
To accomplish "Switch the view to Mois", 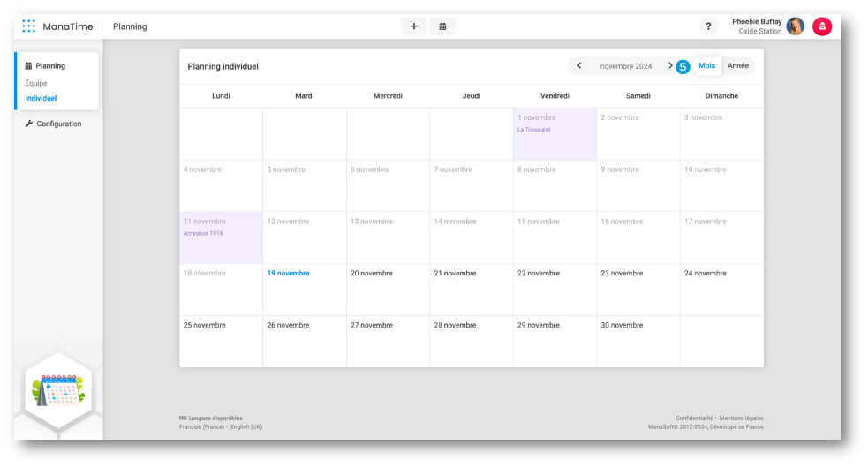I will tap(706, 66).
